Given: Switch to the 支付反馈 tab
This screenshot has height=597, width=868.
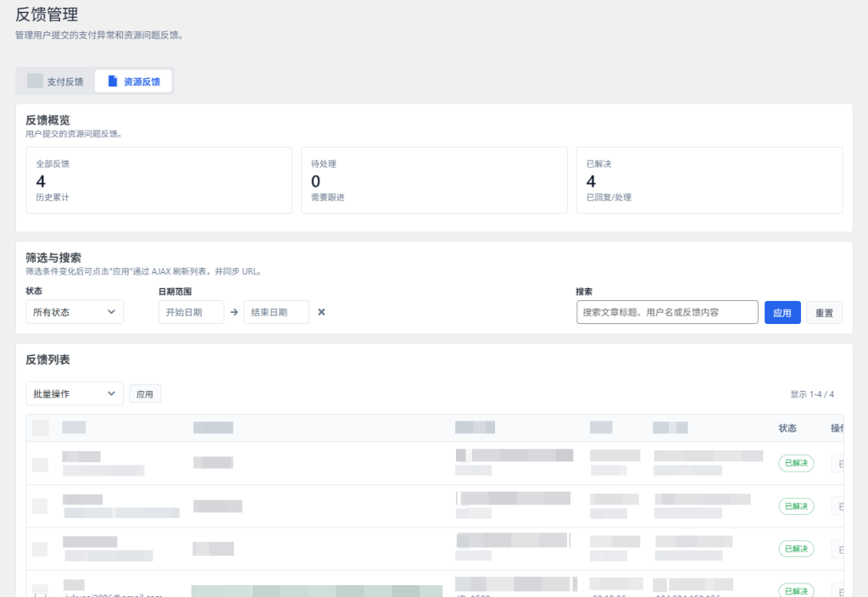Looking at the screenshot, I should click(x=56, y=81).
